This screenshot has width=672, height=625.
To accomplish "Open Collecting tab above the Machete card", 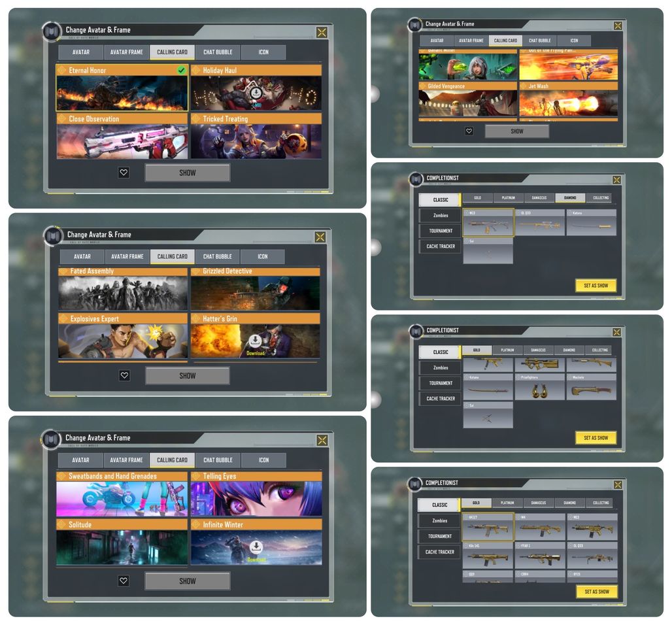I will tap(600, 350).
